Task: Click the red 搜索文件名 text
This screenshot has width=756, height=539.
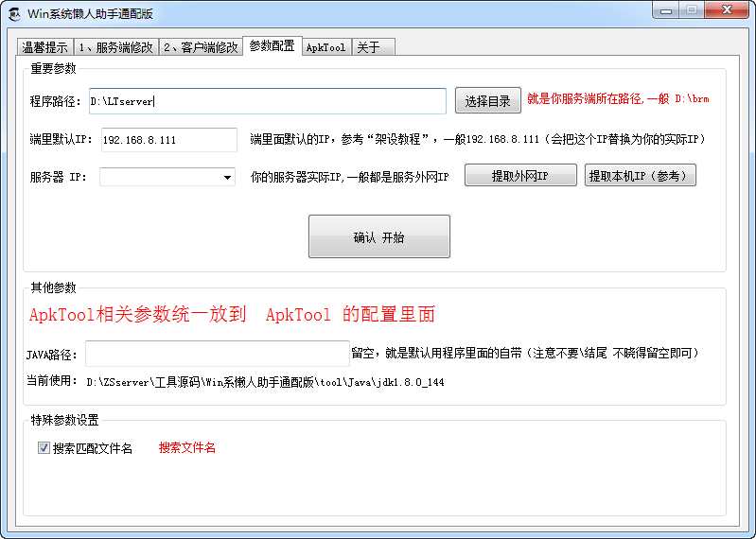Action: coord(187,447)
